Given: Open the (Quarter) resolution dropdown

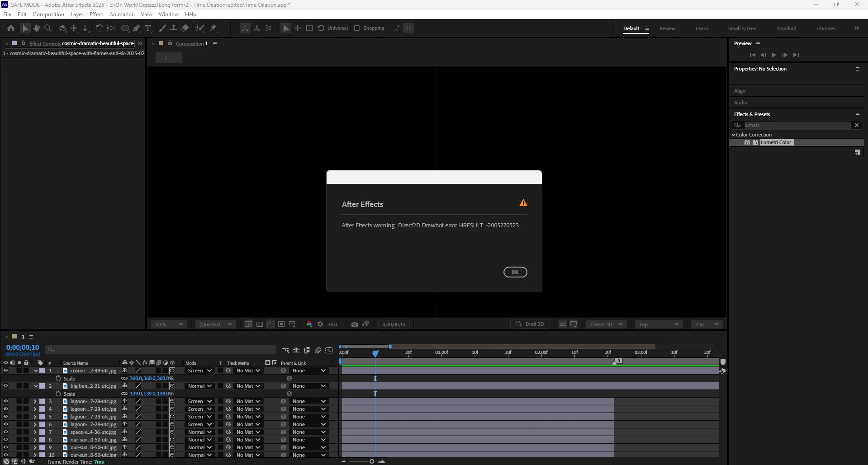Looking at the screenshot, I should pyautogui.click(x=216, y=324).
